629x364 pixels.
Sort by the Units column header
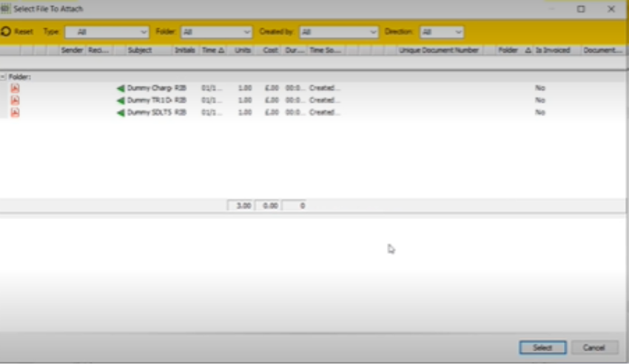(x=242, y=50)
